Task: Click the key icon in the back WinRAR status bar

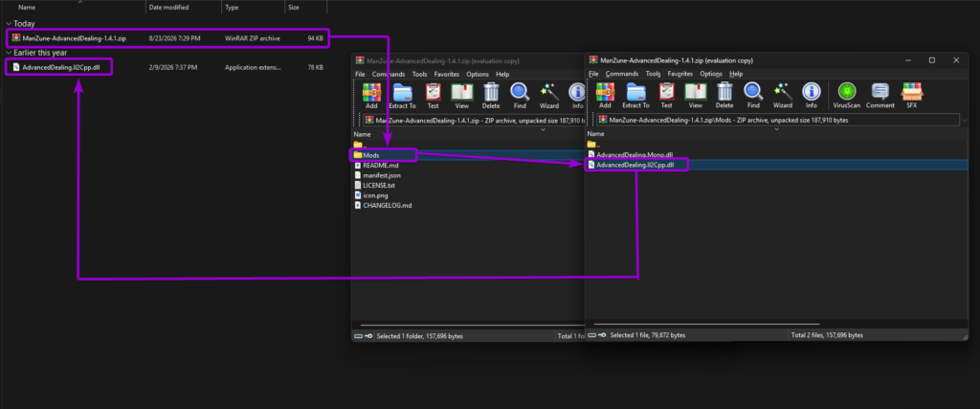Action: click(x=368, y=336)
